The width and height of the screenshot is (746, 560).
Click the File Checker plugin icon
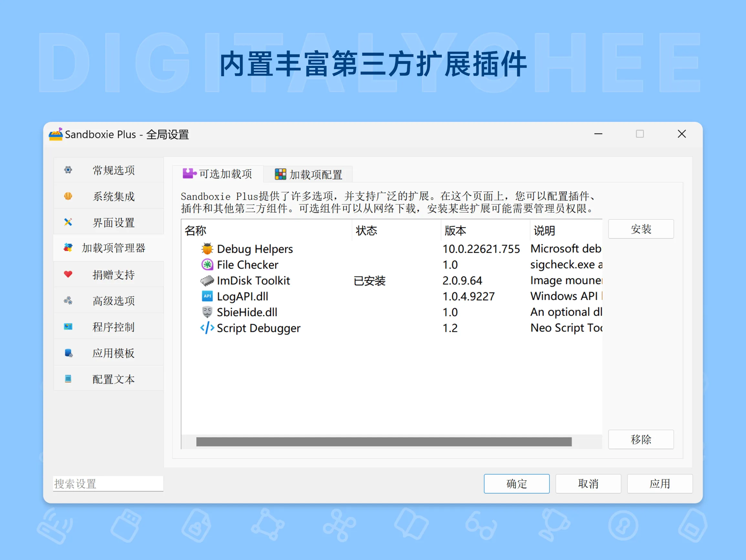pos(207,264)
